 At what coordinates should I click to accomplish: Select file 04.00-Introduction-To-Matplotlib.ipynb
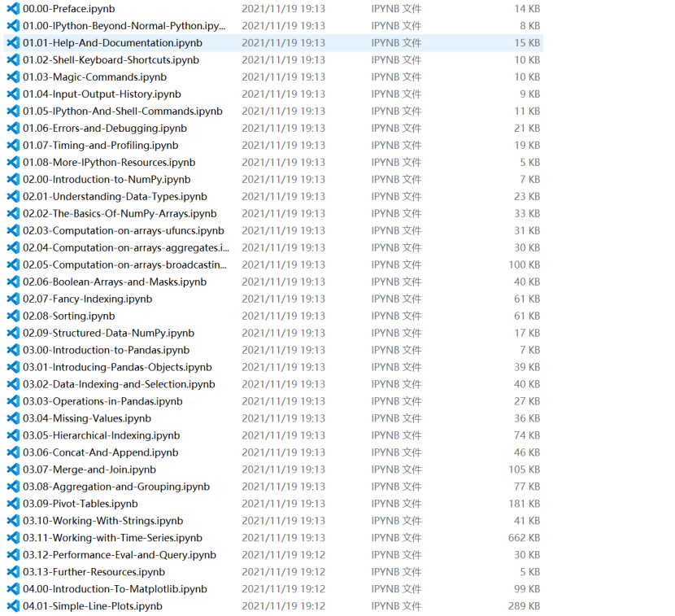click(x=115, y=589)
